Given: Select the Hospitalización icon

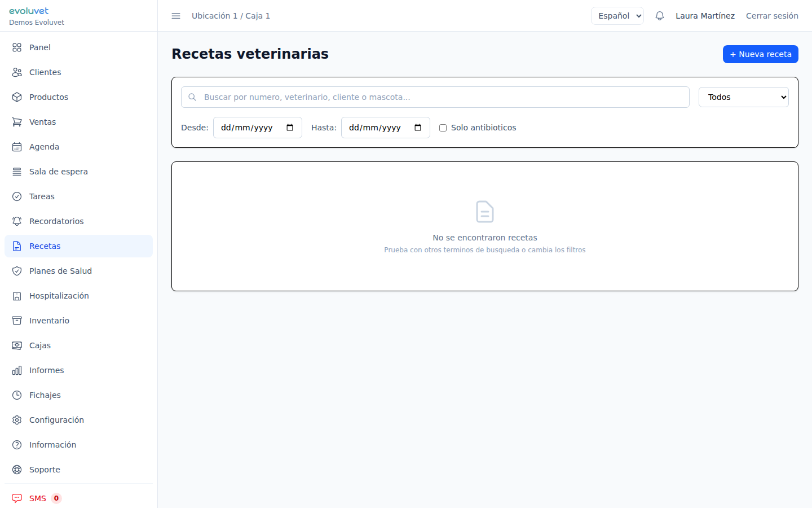Looking at the screenshot, I should click(16, 296).
